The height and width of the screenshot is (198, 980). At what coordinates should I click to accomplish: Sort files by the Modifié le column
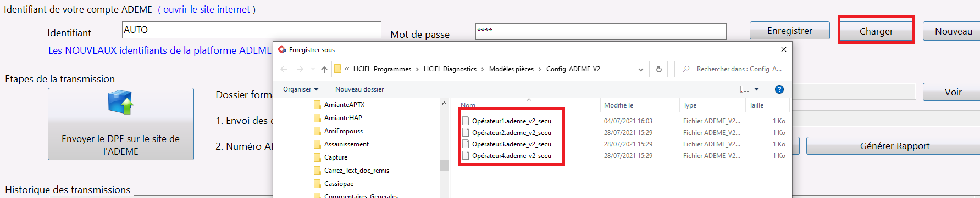click(x=618, y=105)
